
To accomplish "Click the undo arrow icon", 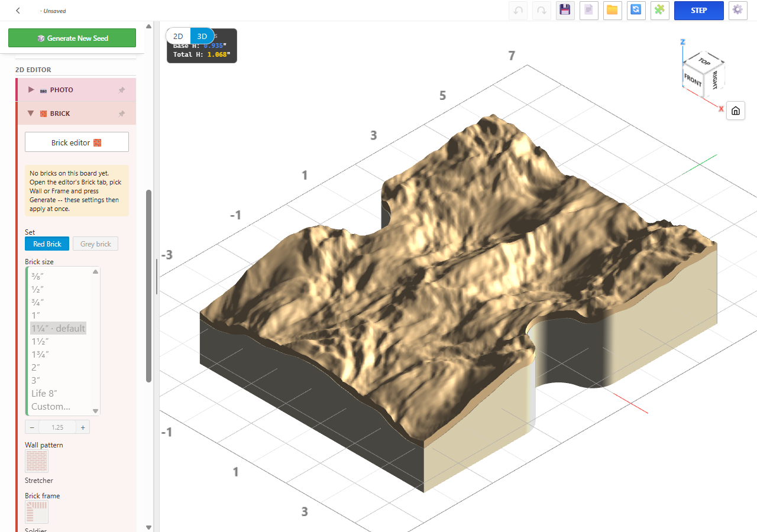I will [518, 10].
